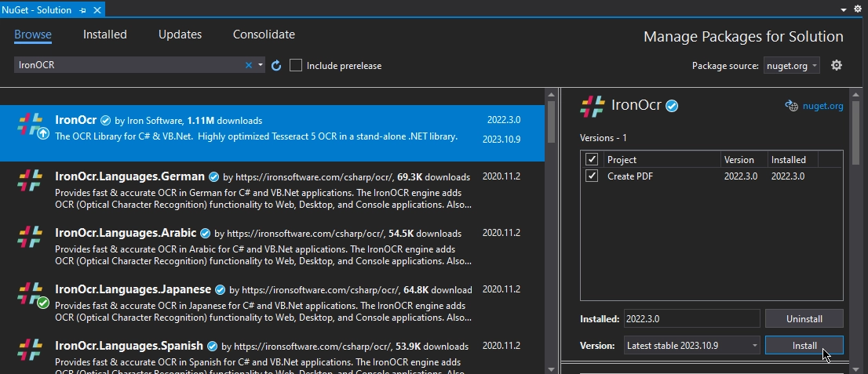Viewport: 868px width, 374px height.
Task: Uncheck the Create PDF project checkbox
Action: coord(593,176)
